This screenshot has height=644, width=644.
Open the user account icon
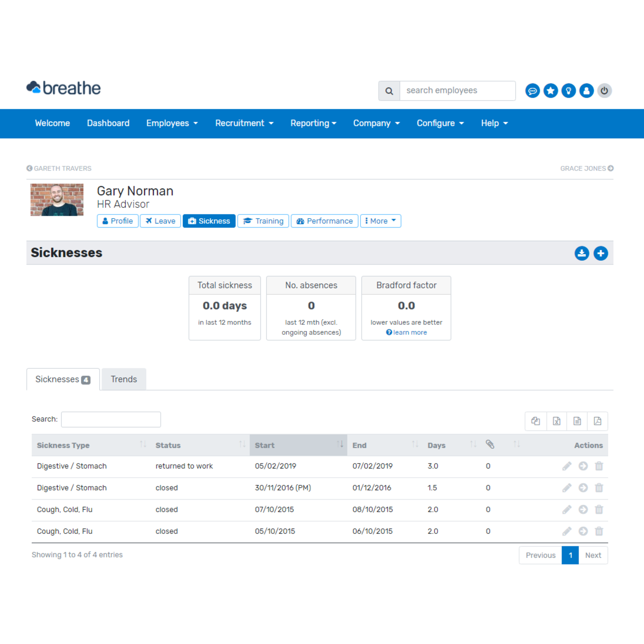[586, 91]
